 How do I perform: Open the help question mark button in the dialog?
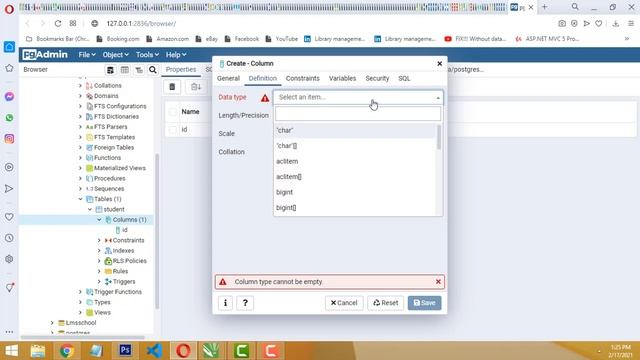[x=245, y=303]
